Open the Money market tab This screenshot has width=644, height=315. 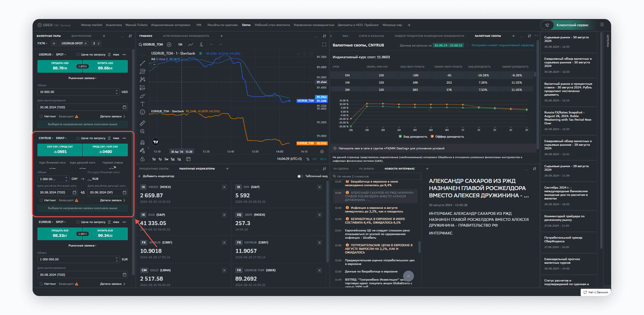(91, 25)
